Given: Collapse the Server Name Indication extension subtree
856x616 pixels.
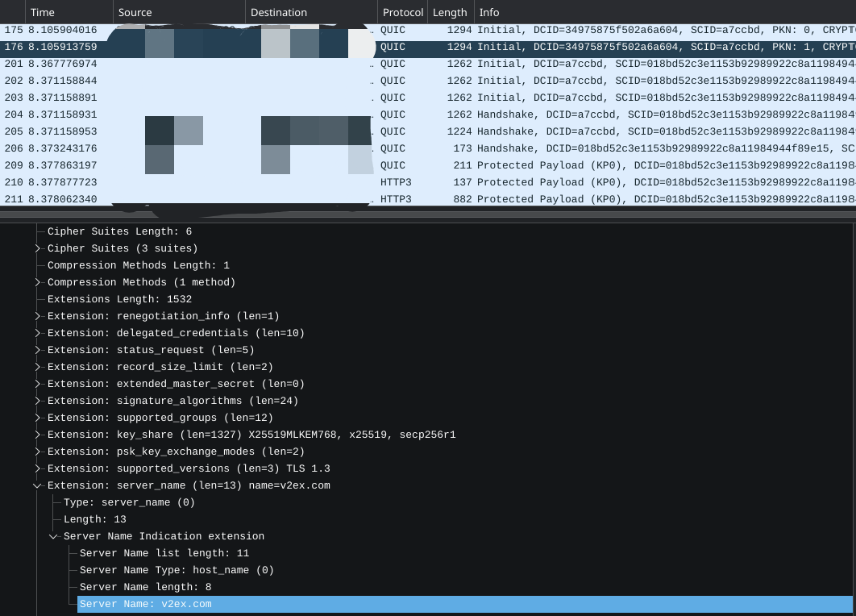Looking at the screenshot, I should pyautogui.click(x=53, y=536).
